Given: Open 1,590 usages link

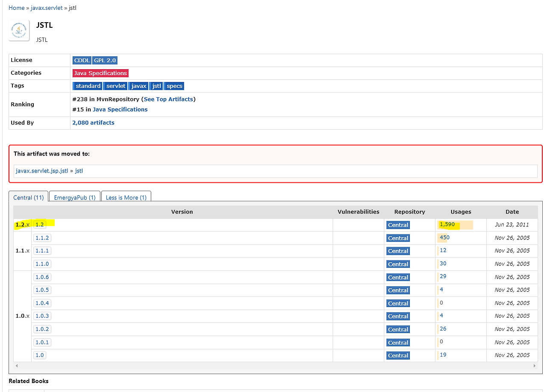Looking at the screenshot, I should click(447, 224).
